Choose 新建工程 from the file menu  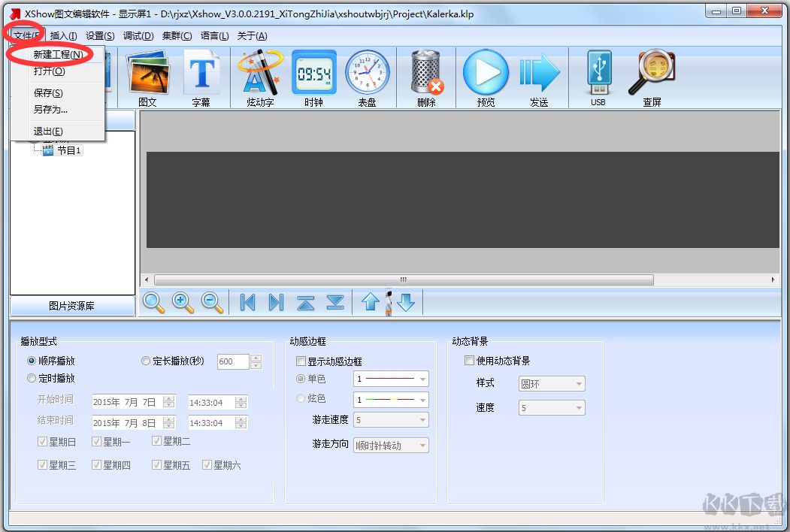coord(56,55)
